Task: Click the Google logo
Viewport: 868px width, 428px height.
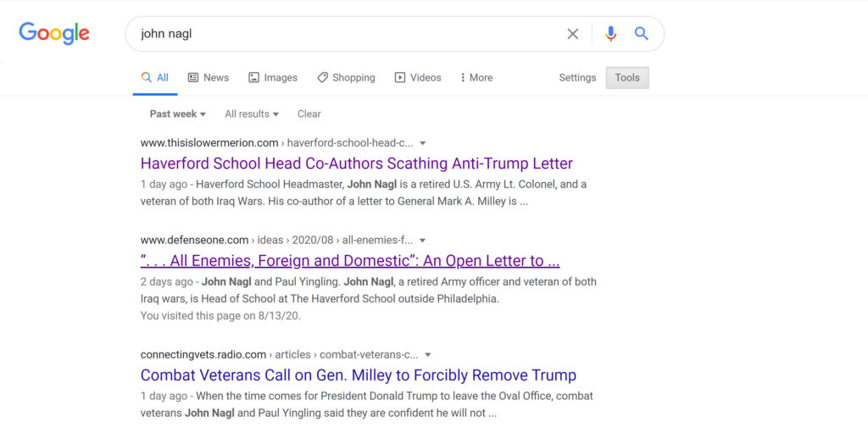Action: 54,34
